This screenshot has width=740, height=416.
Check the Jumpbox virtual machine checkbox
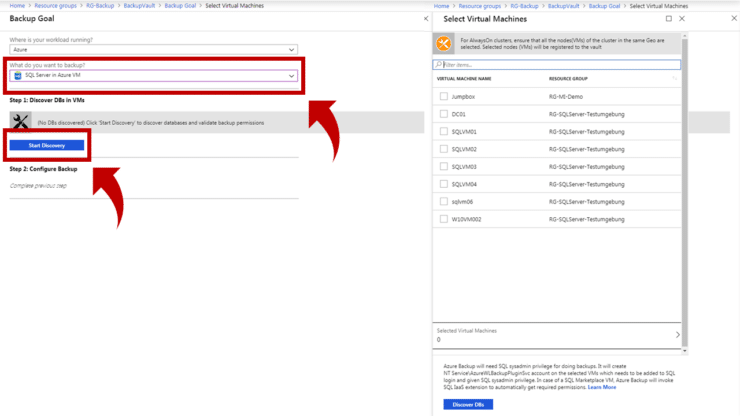pyautogui.click(x=444, y=96)
